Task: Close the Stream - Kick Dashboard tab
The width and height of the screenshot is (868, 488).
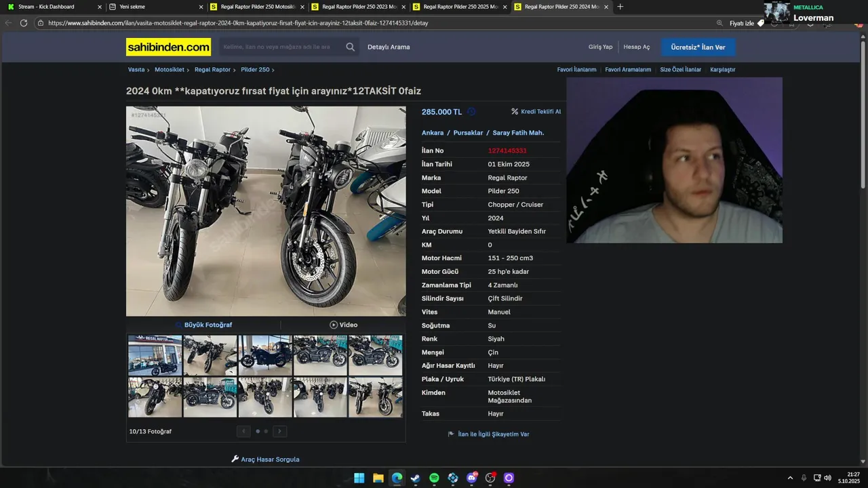Action: tap(100, 7)
